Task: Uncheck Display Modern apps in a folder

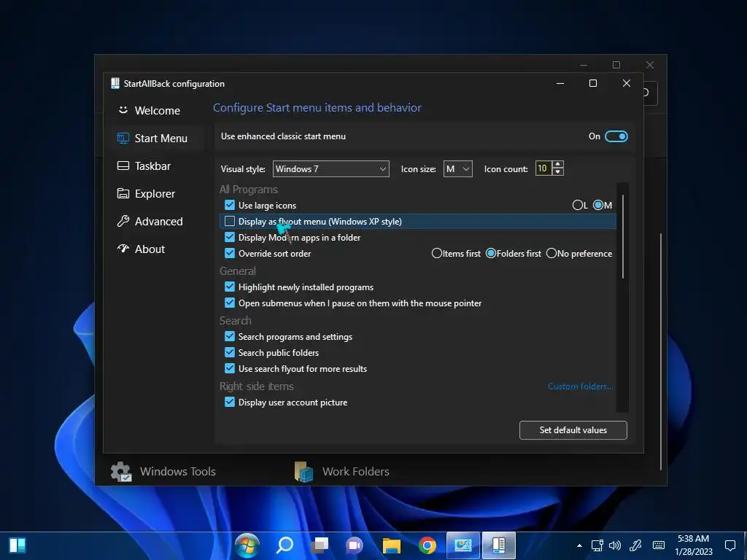Action: point(230,237)
